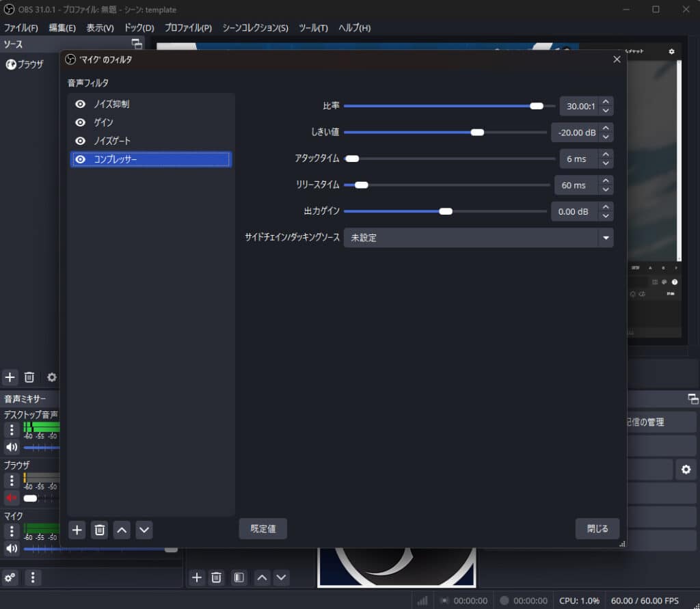Mute the ブラウザ audio speaker icon
The image size is (700, 609).
[x=12, y=498]
